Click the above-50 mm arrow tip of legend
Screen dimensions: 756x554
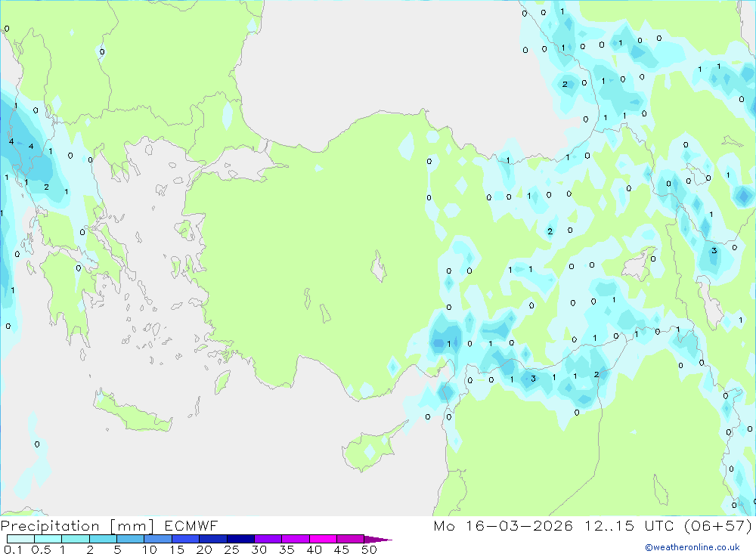(378, 539)
